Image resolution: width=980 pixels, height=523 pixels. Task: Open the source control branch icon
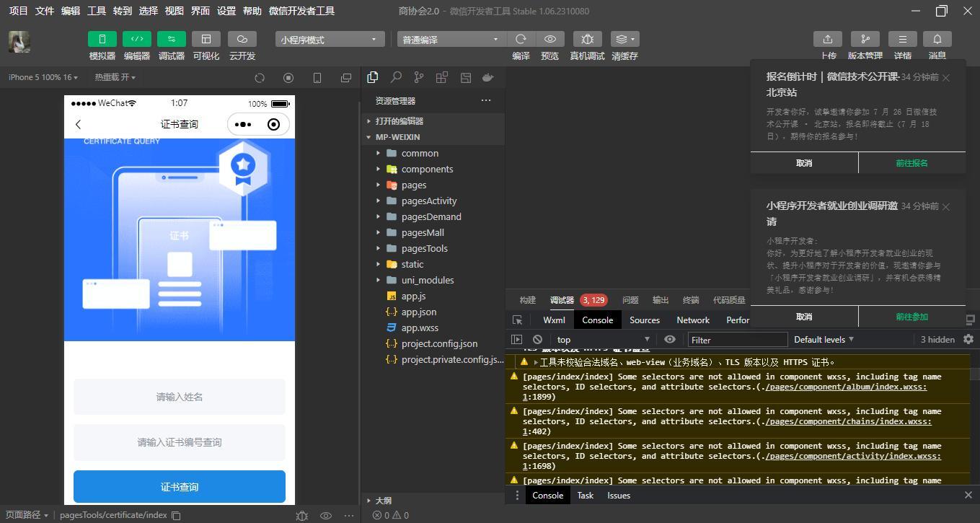click(419, 77)
